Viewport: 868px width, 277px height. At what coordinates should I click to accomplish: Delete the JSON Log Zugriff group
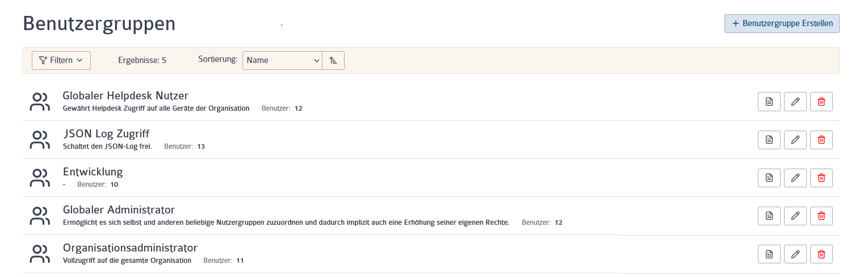tap(821, 140)
